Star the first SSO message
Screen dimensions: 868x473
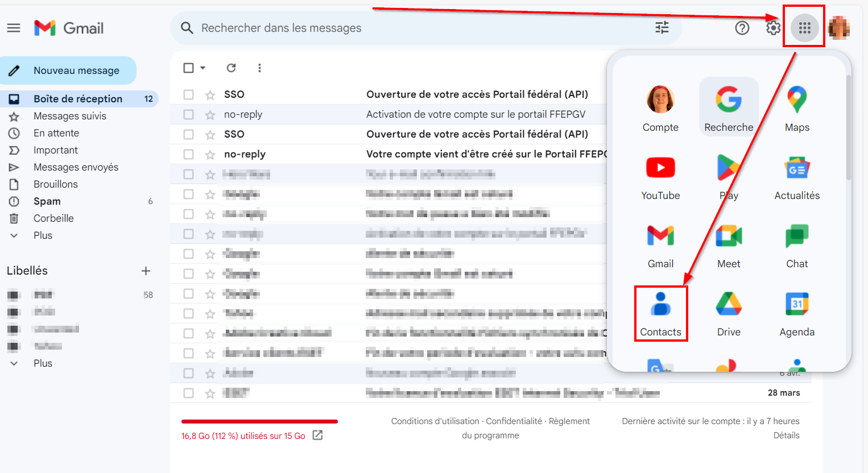pos(210,95)
